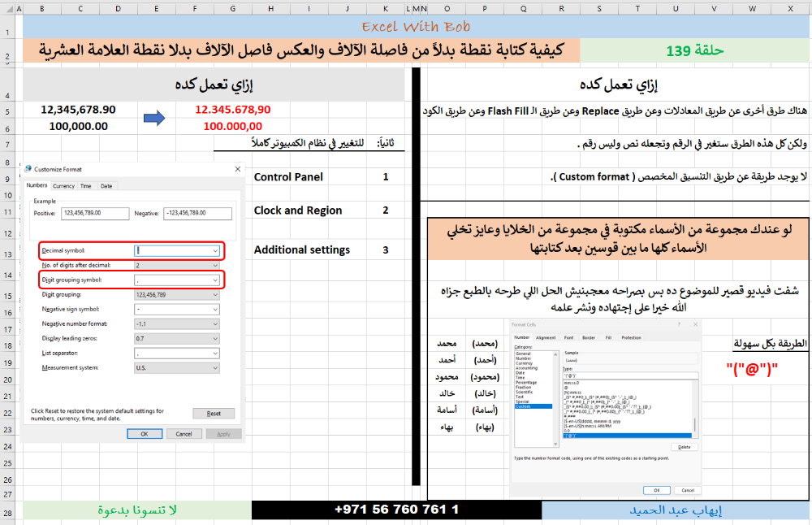812x525 pixels.
Task: Click the green لا تنسونا بدعوة cell
Action: click(137, 510)
